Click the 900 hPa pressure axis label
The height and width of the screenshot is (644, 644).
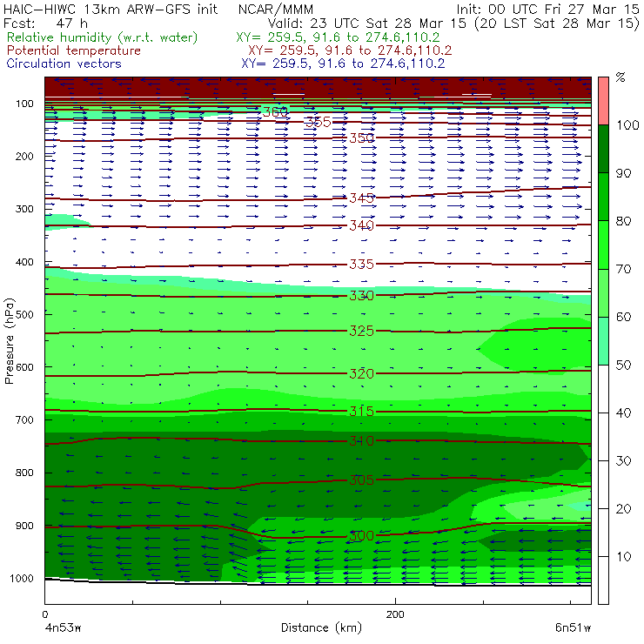tap(24, 526)
